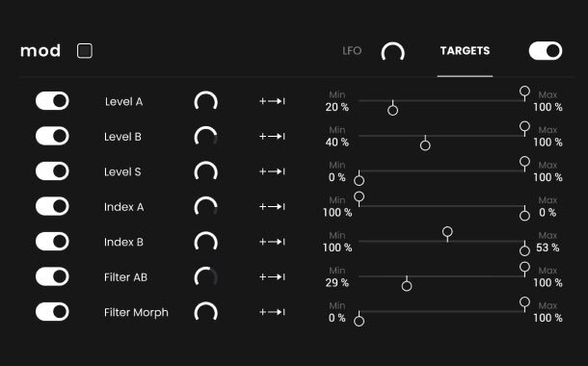Disable the Level A target toggle
588x366 pixels.
tap(52, 101)
